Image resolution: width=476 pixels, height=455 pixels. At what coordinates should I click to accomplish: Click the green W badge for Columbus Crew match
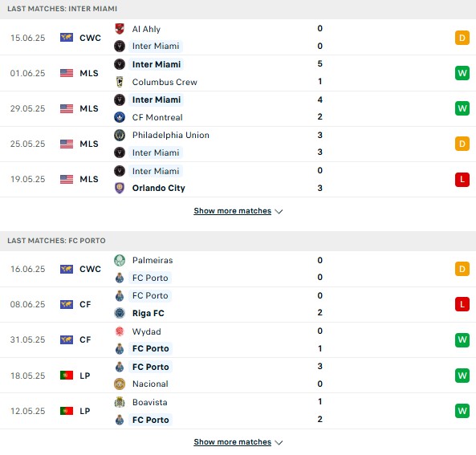(x=462, y=73)
